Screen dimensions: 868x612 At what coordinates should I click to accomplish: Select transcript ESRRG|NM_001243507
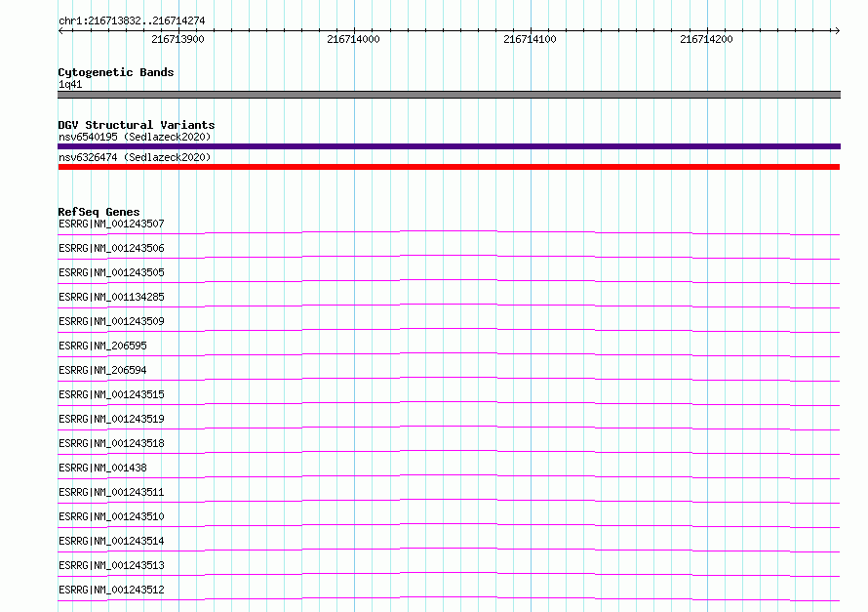(111, 224)
